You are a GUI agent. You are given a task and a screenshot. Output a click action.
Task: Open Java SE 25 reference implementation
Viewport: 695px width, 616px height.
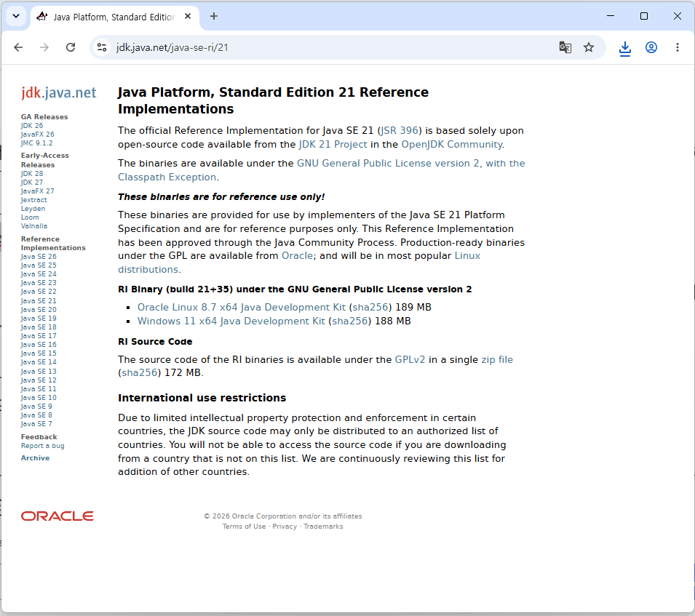39,265
